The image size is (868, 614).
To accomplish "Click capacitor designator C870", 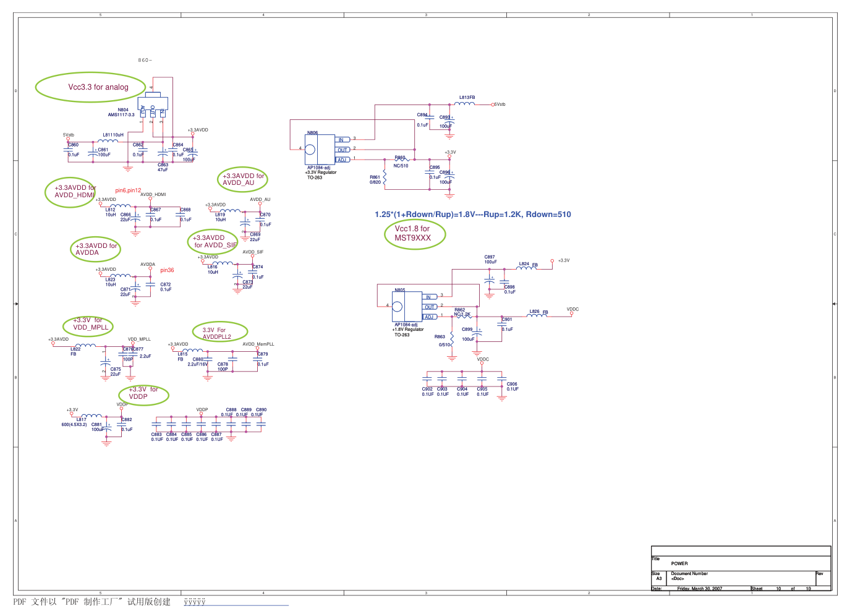I will 265,215.
